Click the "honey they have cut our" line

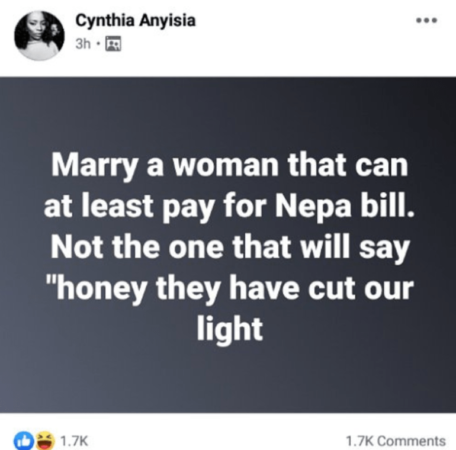coord(230,288)
